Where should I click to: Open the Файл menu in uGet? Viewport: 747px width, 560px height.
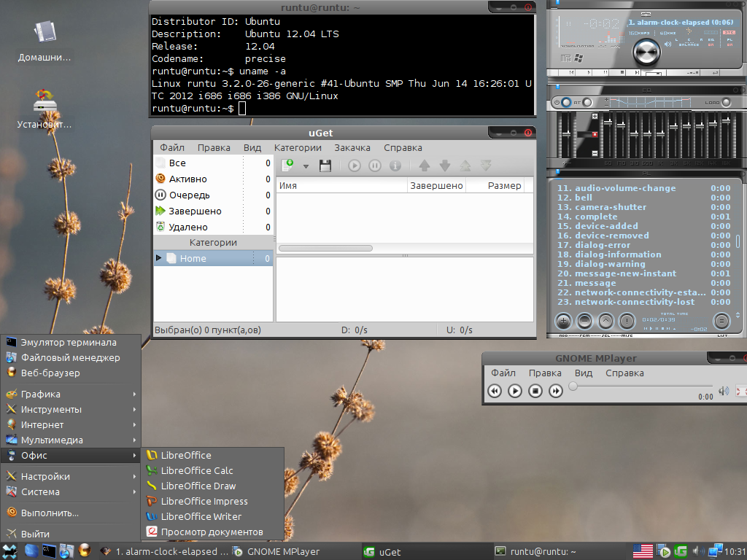pos(172,147)
